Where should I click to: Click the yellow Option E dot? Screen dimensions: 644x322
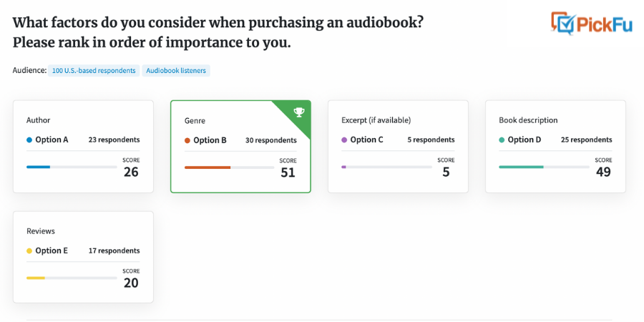point(29,251)
